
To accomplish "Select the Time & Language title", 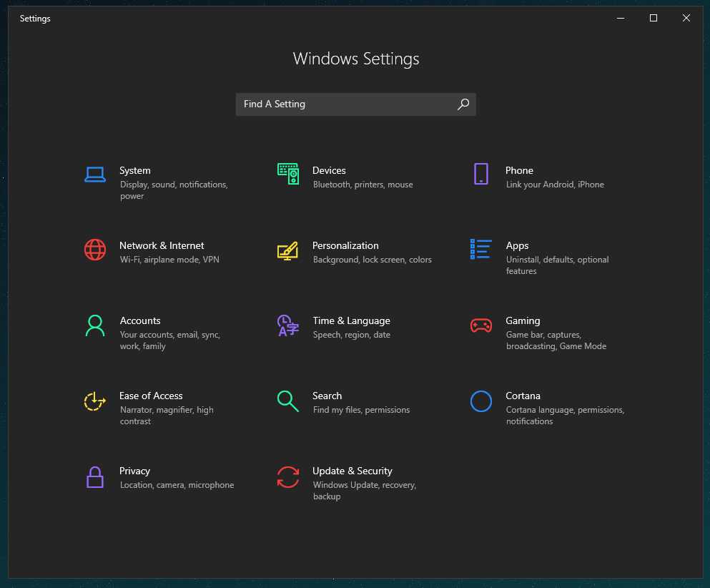I will (x=351, y=321).
